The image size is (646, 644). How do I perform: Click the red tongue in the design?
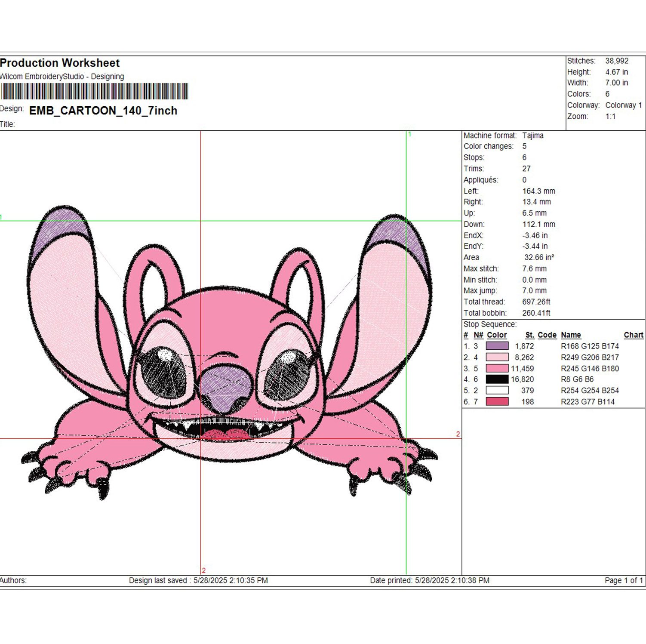(225, 435)
